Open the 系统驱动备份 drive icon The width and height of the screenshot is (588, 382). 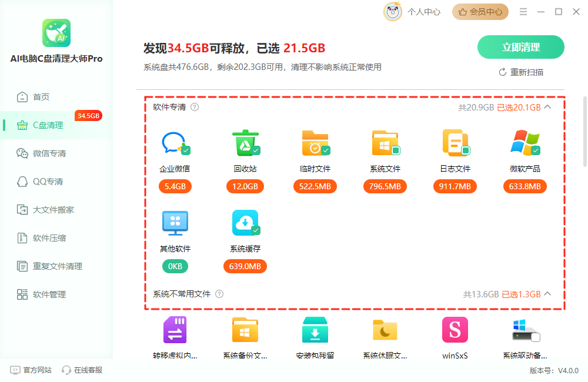tap(525, 330)
